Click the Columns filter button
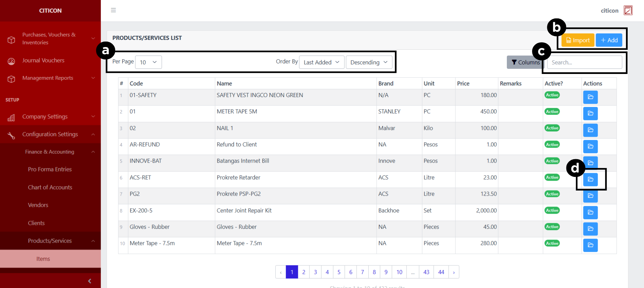 click(525, 62)
